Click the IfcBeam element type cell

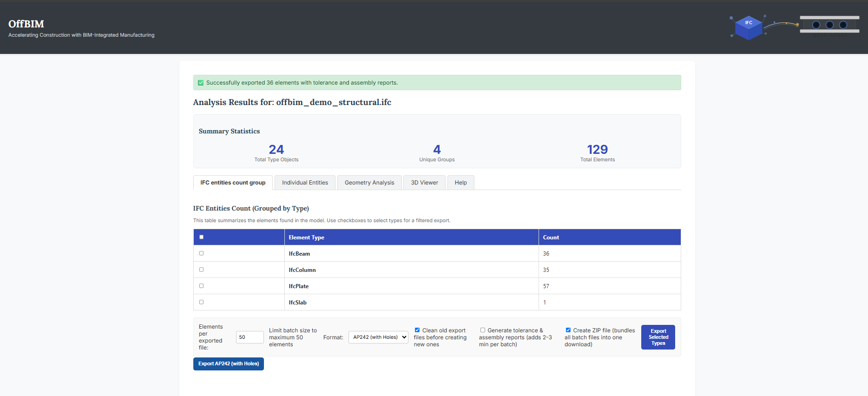tap(411, 253)
